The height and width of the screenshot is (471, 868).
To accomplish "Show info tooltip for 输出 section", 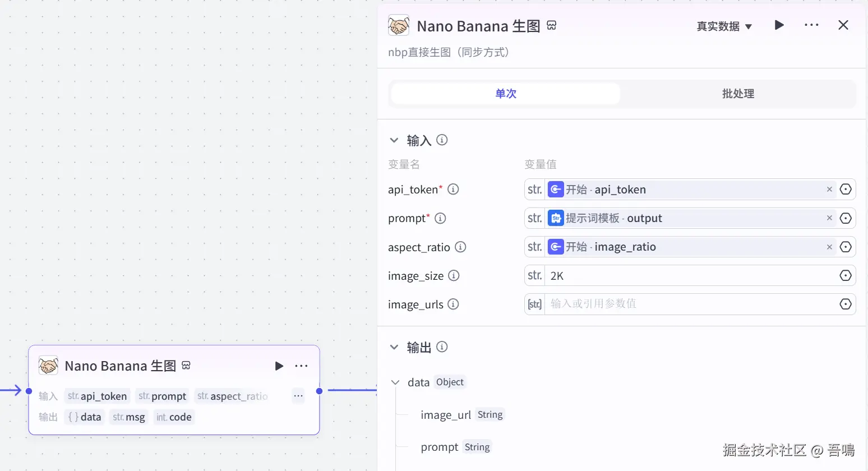I will click(x=442, y=347).
